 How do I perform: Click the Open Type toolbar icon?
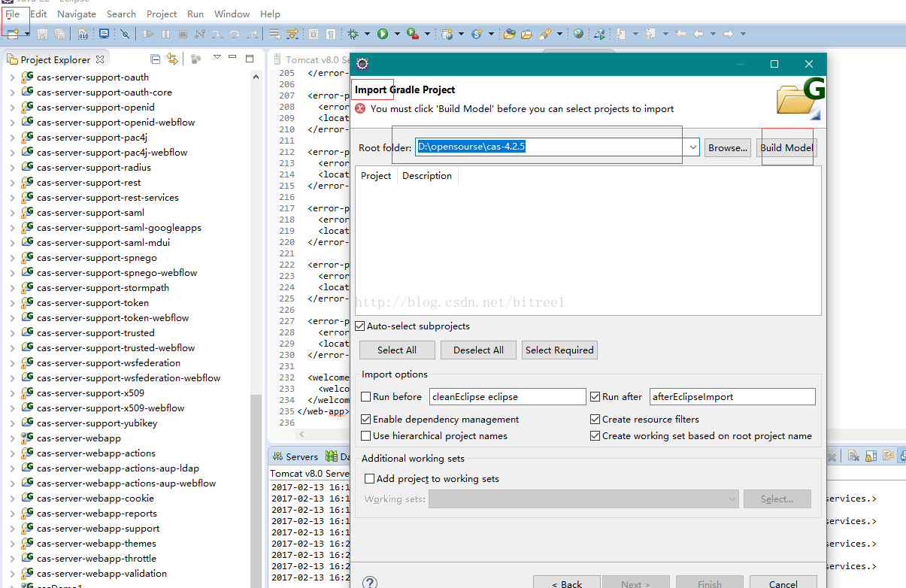coord(509,34)
